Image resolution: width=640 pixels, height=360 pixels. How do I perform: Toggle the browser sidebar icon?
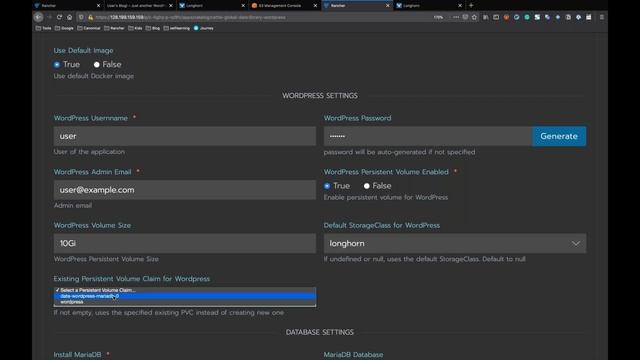[x=496, y=17]
